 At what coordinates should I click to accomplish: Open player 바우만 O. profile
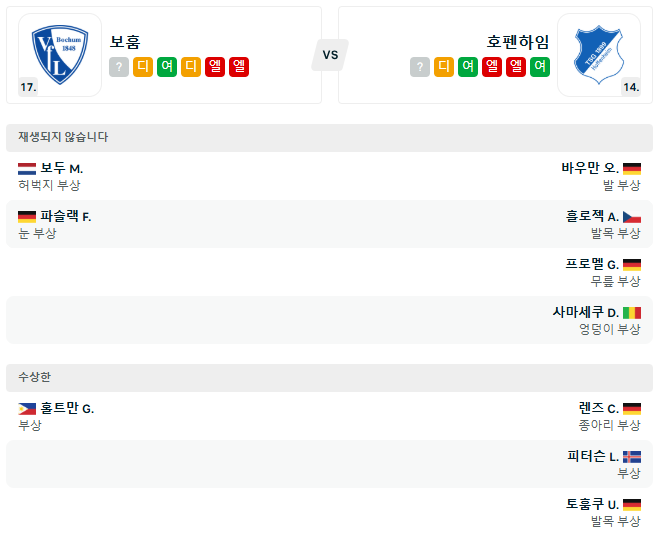590,168
